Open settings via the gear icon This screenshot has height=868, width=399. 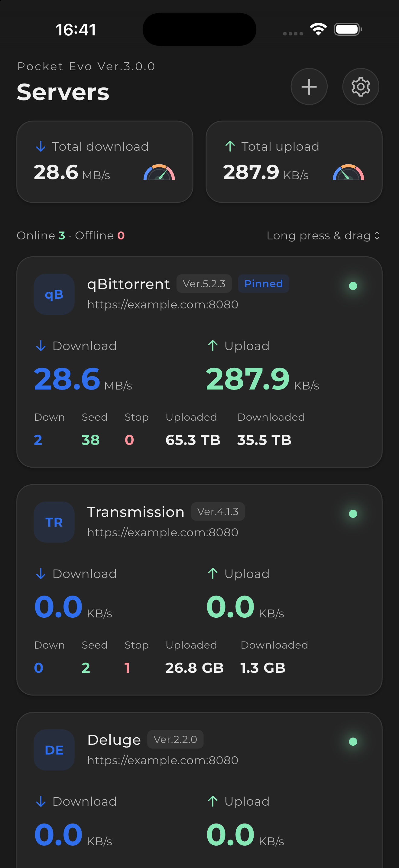pos(361,87)
